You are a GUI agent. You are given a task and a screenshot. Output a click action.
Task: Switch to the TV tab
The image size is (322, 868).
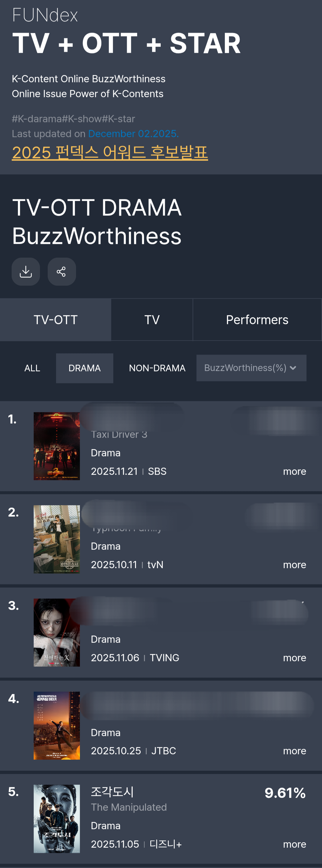tap(152, 320)
